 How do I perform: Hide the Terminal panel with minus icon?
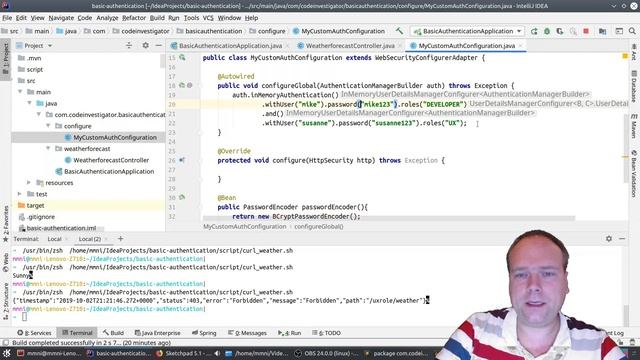(622, 239)
